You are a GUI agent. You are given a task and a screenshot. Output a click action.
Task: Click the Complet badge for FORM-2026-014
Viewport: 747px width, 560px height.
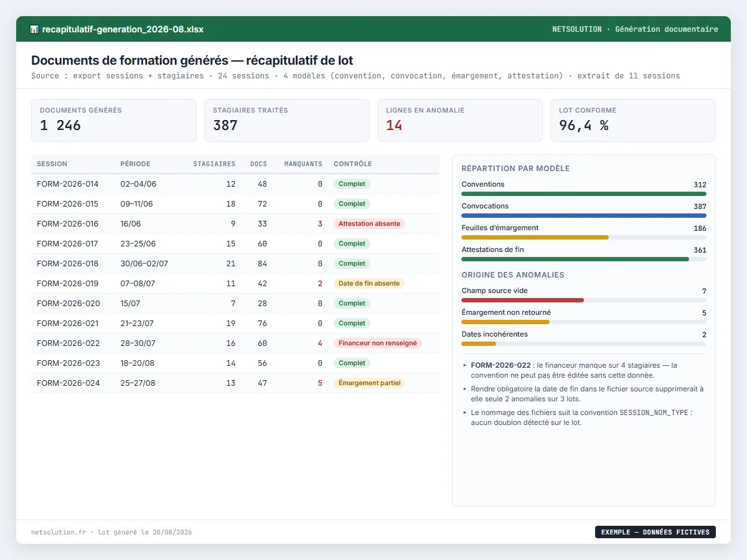pos(352,184)
